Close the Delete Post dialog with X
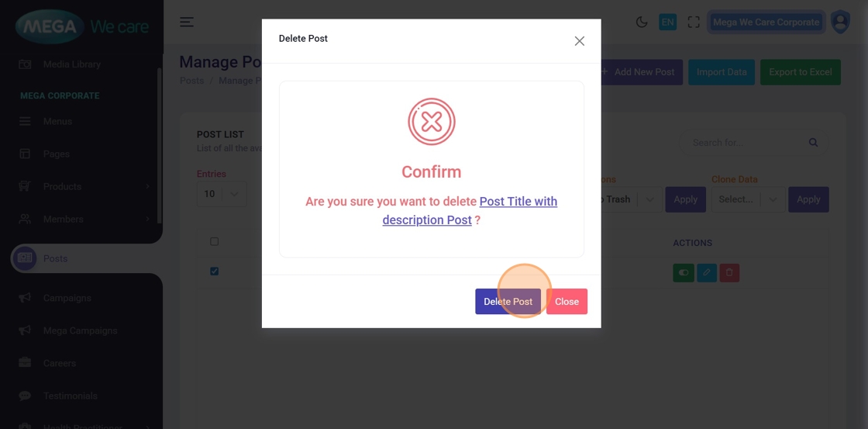This screenshot has height=429, width=868. point(579,41)
